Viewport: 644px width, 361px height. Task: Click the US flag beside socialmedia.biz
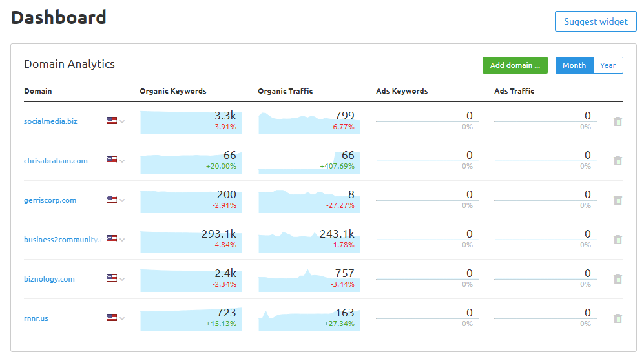[x=112, y=121]
